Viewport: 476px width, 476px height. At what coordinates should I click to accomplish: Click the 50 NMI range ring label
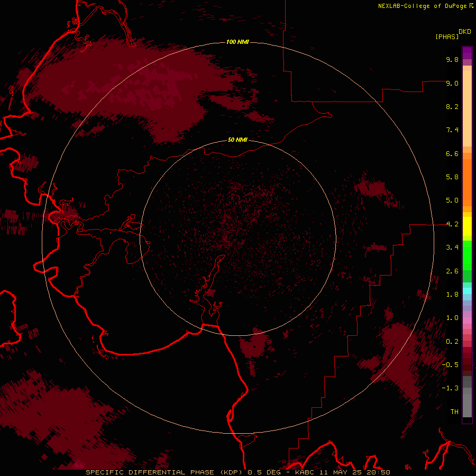click(x=237, y=140)
